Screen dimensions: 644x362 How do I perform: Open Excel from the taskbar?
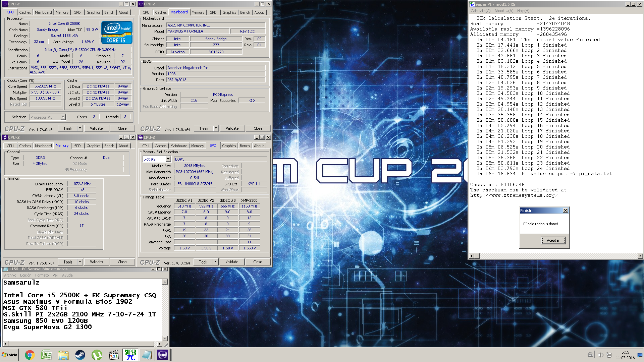[x=46, y=355]
